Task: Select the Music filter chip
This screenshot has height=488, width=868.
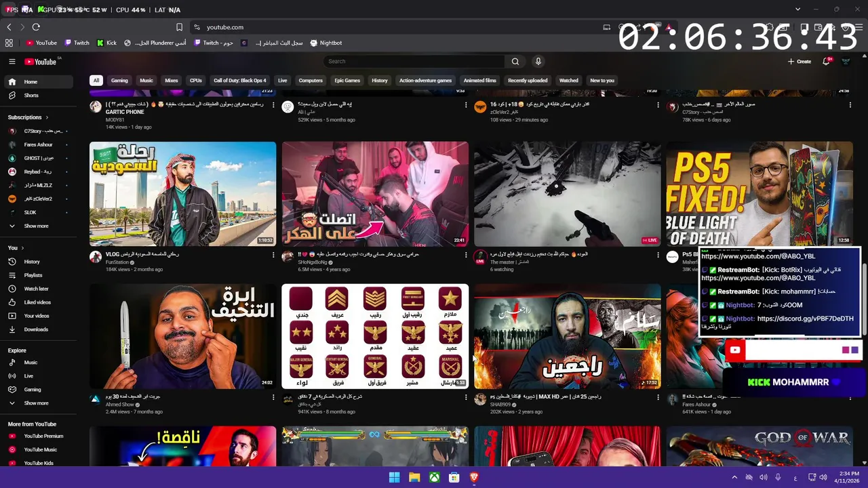Action: pyautogui.click(x=146, y=81)
